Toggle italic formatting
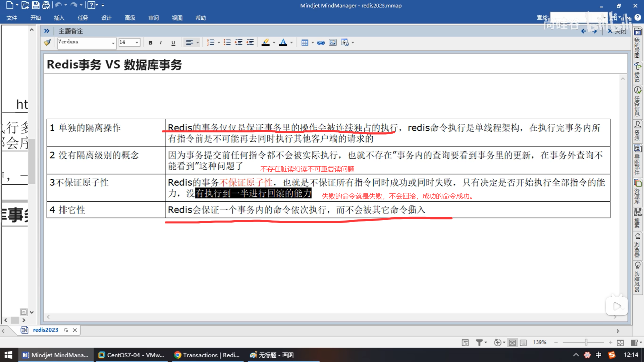Screen dimensions: 644x362 [161, 43]
